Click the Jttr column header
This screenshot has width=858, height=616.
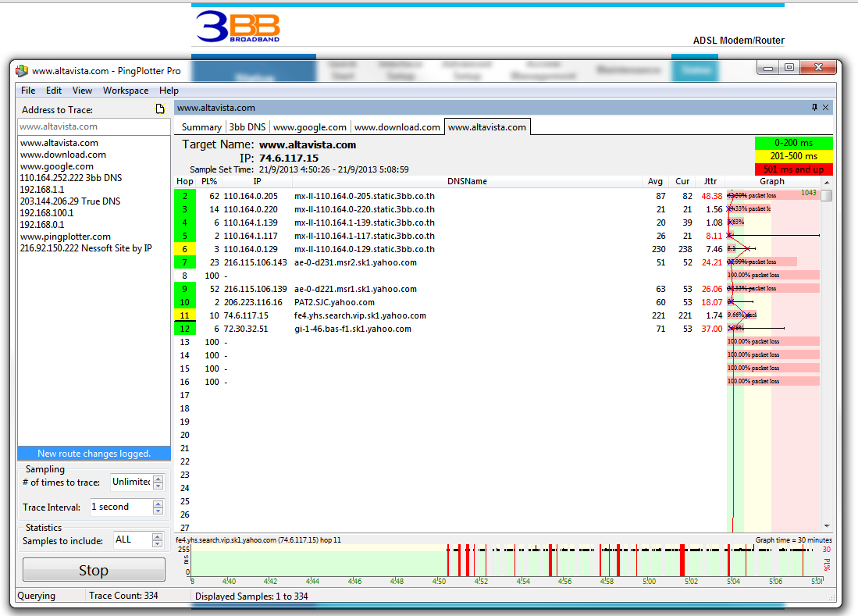pyautogui.click(x=710, y=181)
